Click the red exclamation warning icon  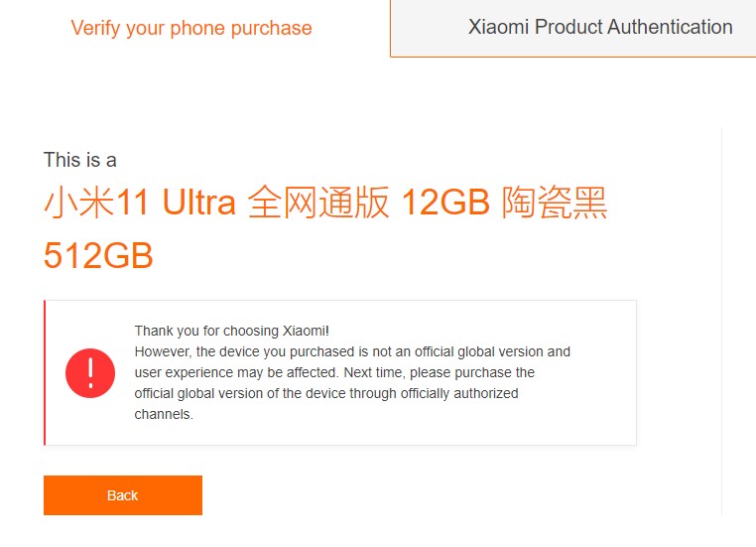click(90, 373)
